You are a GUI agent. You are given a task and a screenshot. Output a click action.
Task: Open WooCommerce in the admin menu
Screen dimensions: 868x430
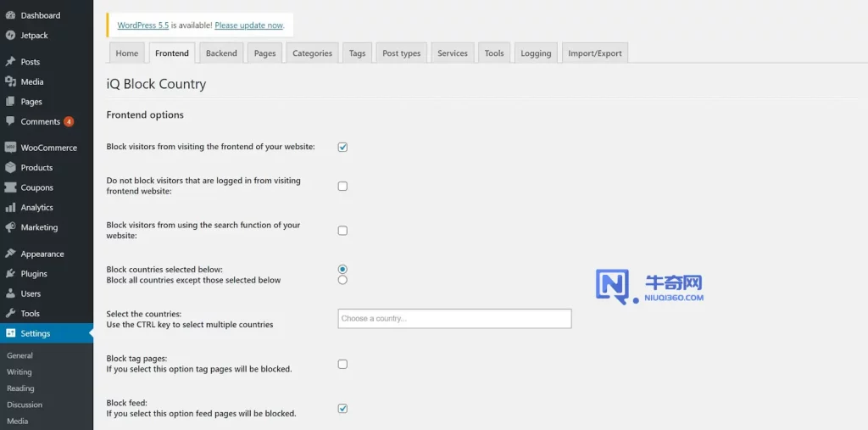click(47, 148)
